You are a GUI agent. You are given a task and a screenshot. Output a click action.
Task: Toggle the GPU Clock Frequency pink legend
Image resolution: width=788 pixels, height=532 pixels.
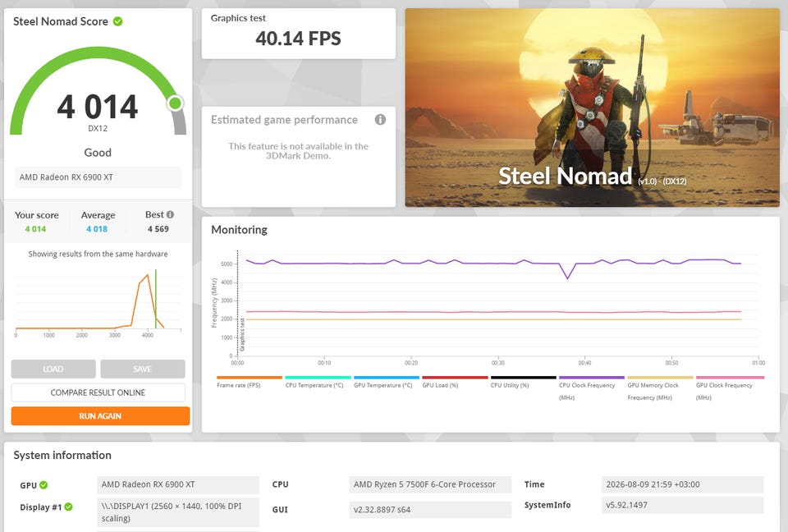point(729,388)
